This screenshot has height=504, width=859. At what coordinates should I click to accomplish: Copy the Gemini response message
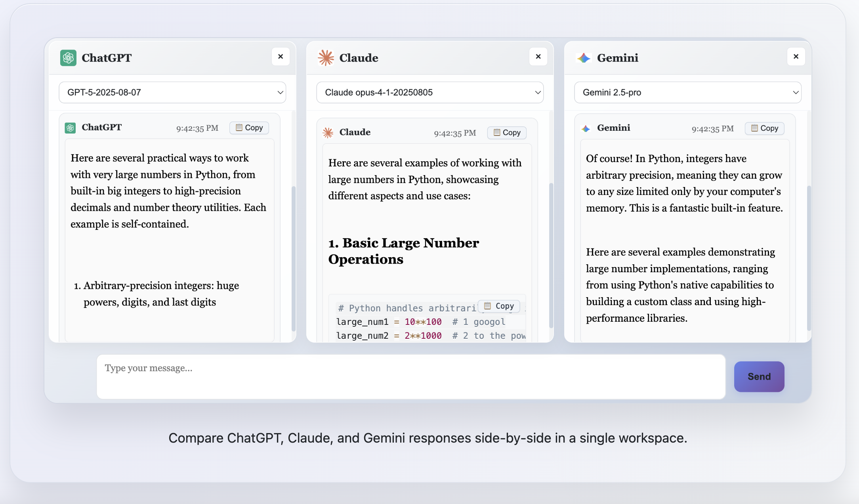764,128
